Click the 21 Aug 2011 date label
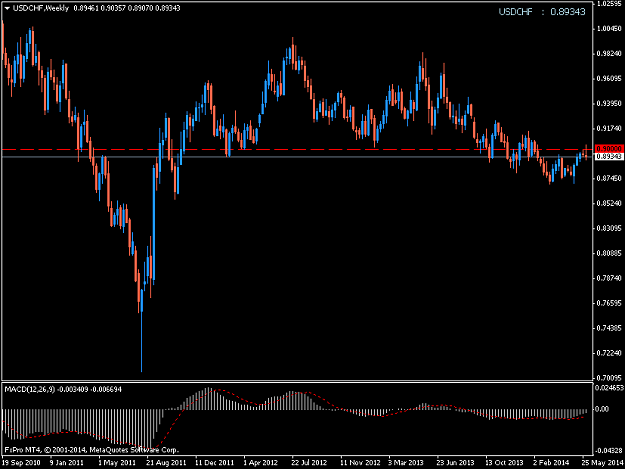625x469 pixels. click(x=166, y=463)
